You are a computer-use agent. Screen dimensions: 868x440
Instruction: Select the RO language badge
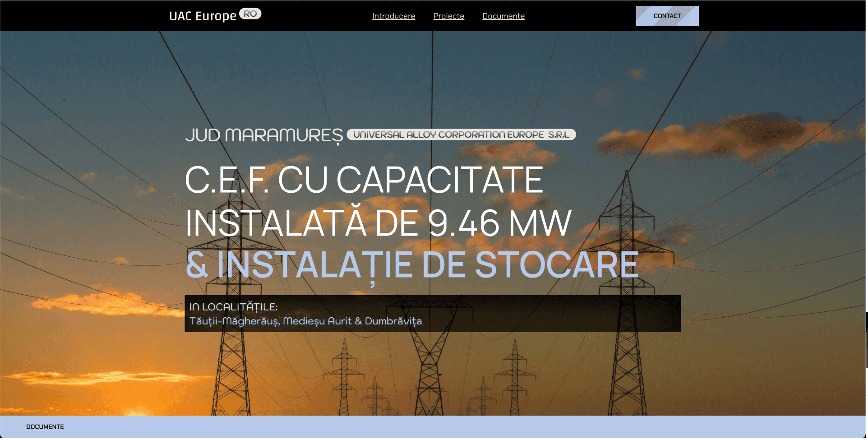(x=250, y=14)
